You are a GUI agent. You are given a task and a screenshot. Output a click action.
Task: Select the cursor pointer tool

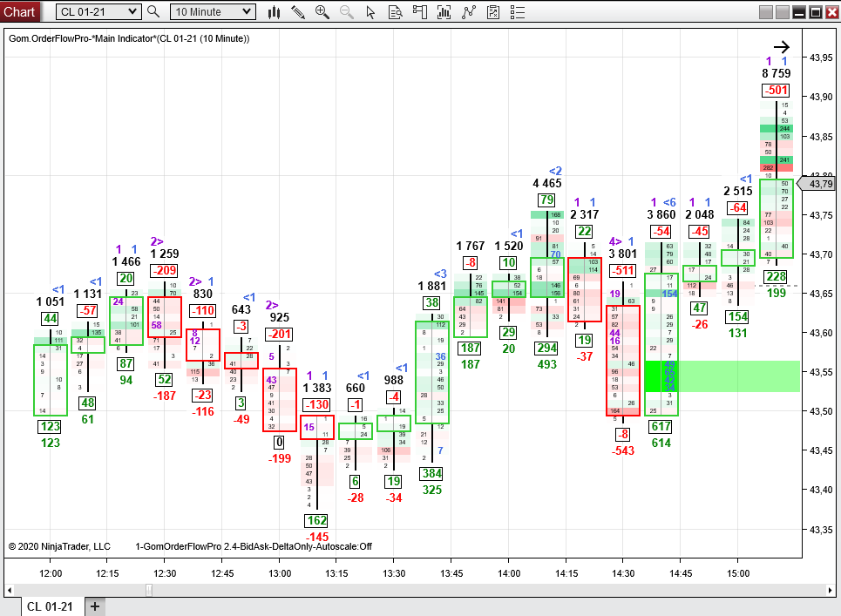(370, 12)
